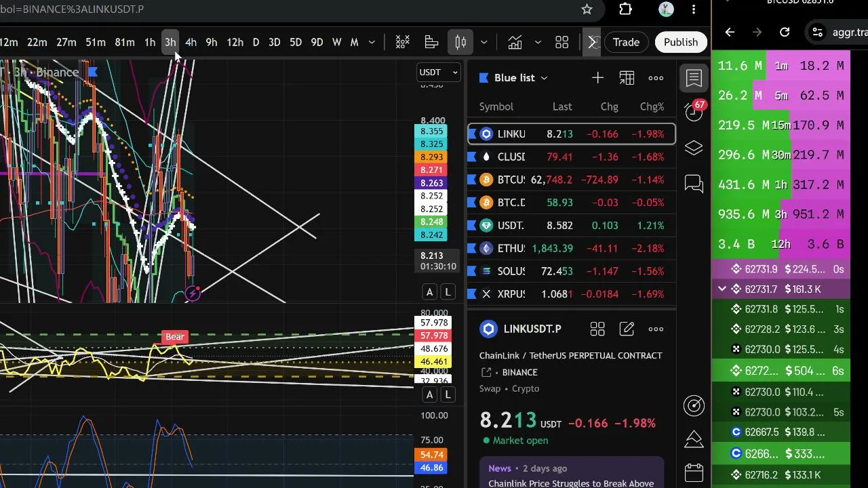The height and width of the screenshot is (488, 868).
Task: View site information in aggr.trade window
Action: 818,32
